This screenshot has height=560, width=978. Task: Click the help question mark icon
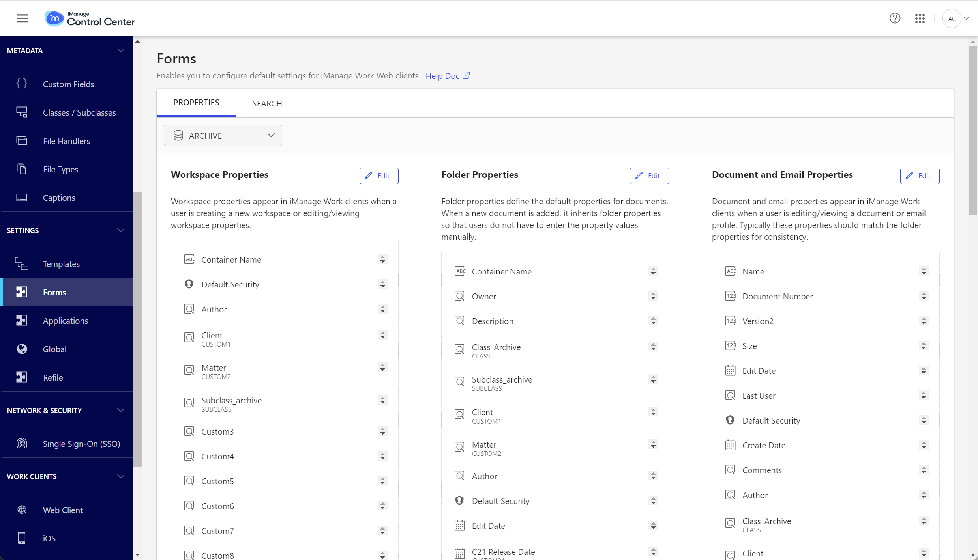pyautogui.click(x=895, y=19)
